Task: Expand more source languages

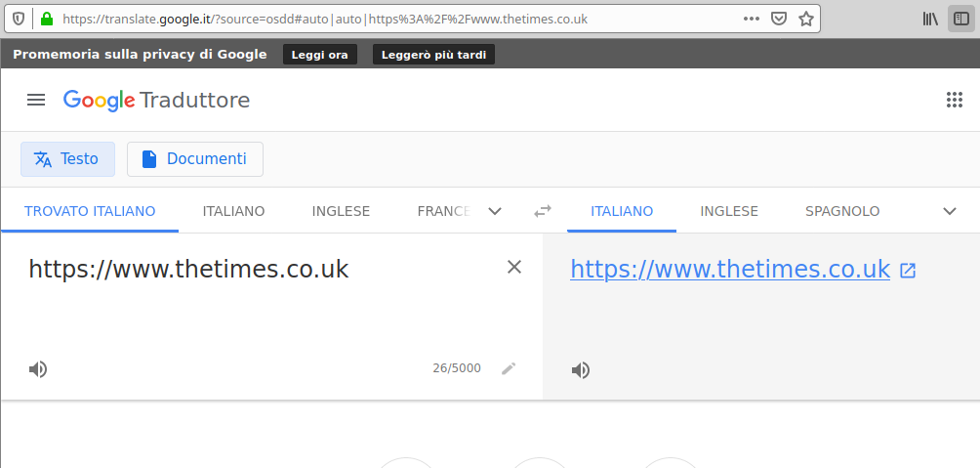Action: (x=494, y=211)
